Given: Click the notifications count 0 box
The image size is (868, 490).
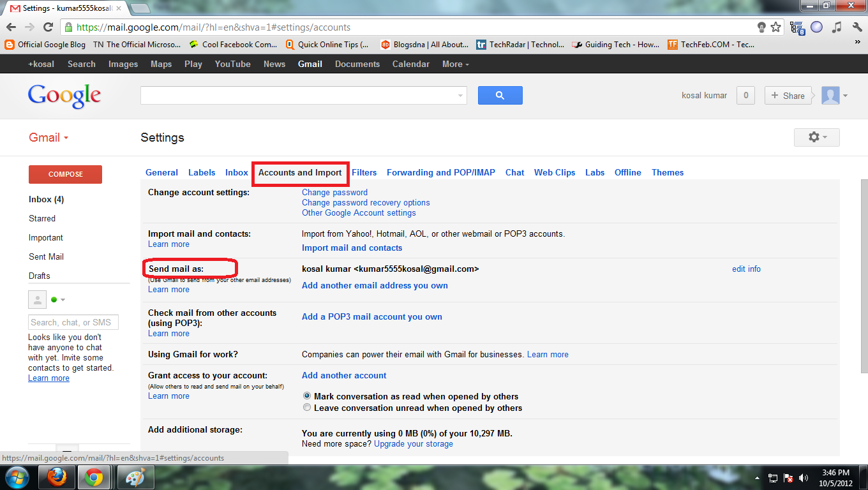Looking at the screenshot, I should pyautogui.click(x=745, y=96).
